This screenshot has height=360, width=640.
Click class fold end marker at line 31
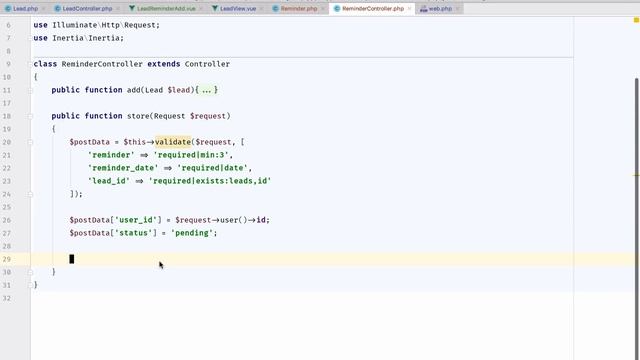tap(30, 285)
